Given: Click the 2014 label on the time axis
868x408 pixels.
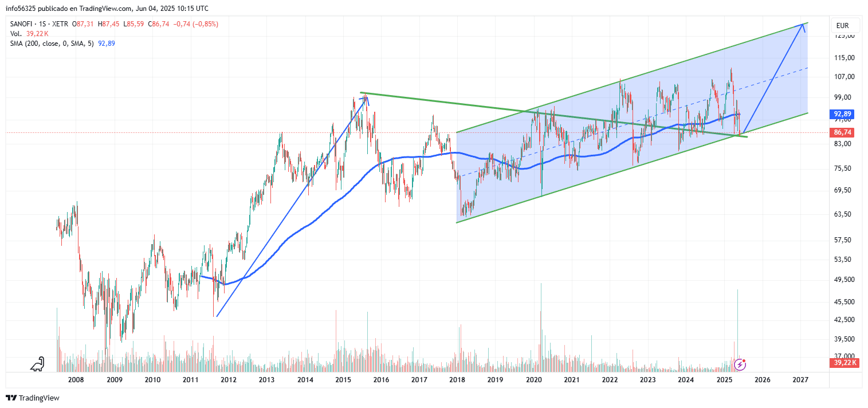Looking at the screenshot, I should tap(305, 380).
